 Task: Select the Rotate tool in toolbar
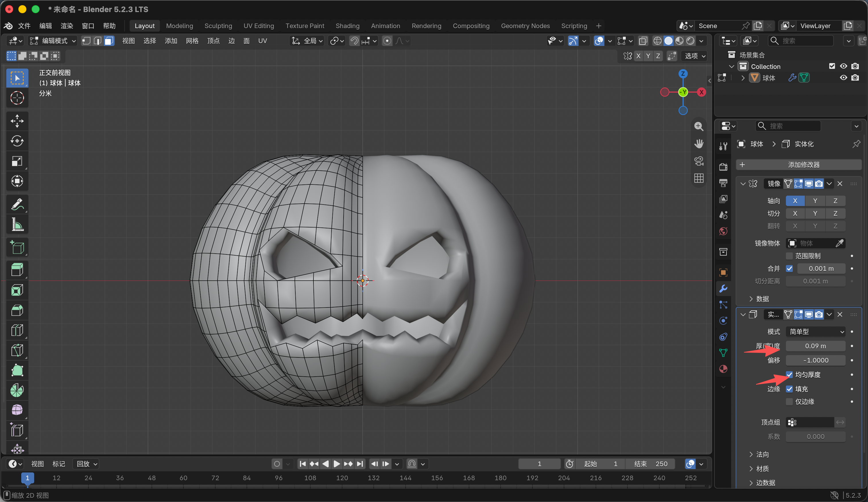(x=17, y=141)
